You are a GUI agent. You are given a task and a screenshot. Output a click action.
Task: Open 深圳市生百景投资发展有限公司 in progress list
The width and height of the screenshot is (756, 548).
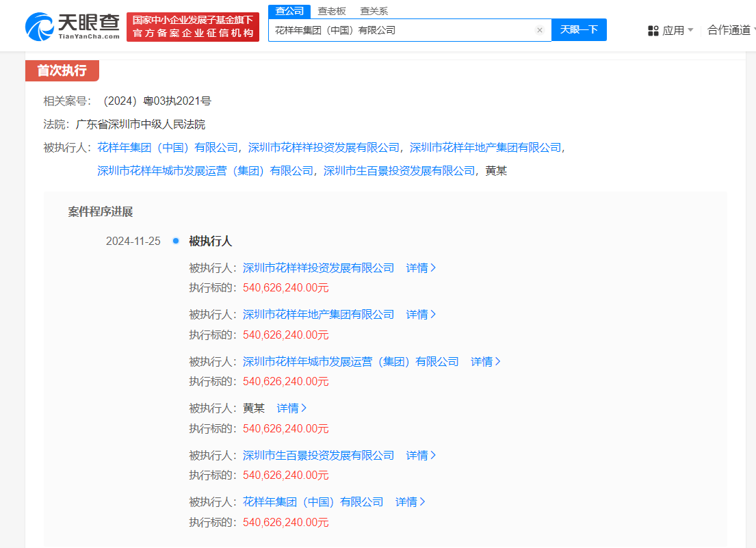(x=319, y=456)
